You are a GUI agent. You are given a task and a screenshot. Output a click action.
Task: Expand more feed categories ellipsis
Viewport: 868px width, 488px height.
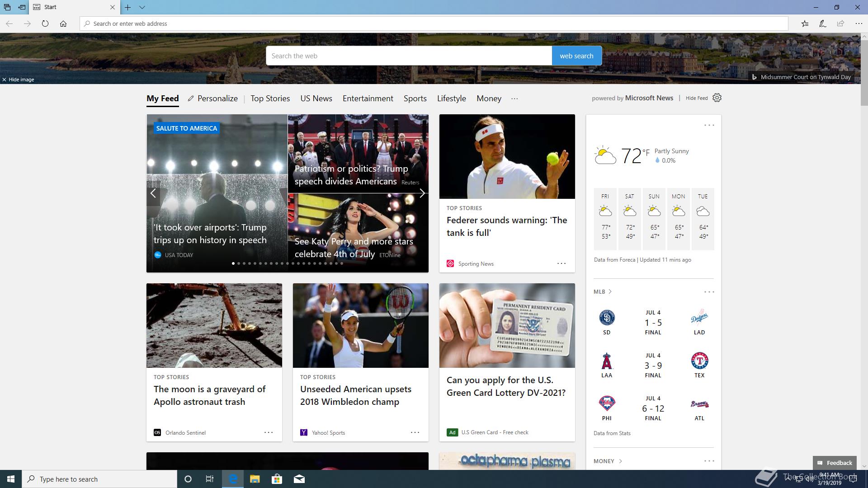click(514, 99)
